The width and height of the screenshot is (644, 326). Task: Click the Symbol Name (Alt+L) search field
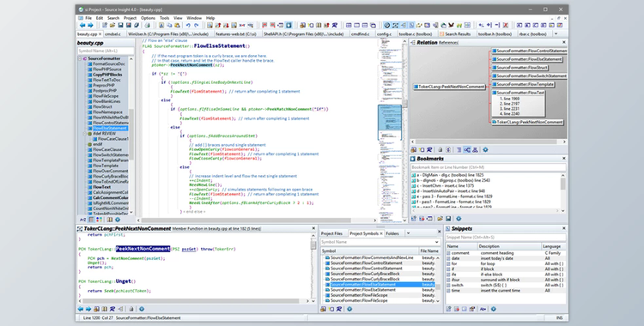point(106,51)
